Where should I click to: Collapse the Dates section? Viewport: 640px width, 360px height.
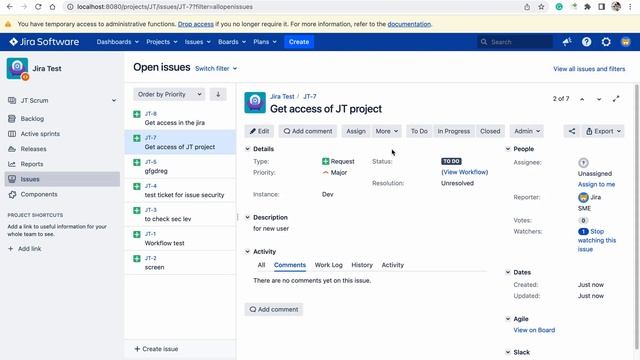(508, 272)
